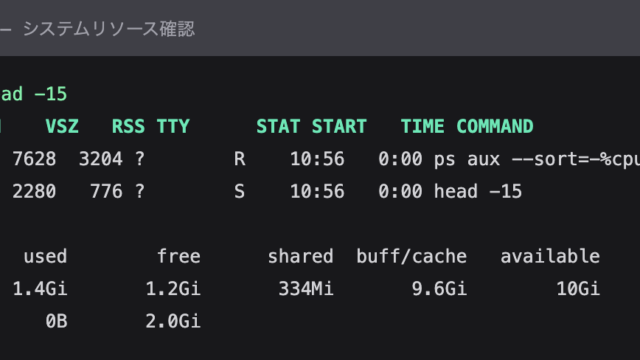
Task: Click the STAT column header
Action: tap(278, 126)
